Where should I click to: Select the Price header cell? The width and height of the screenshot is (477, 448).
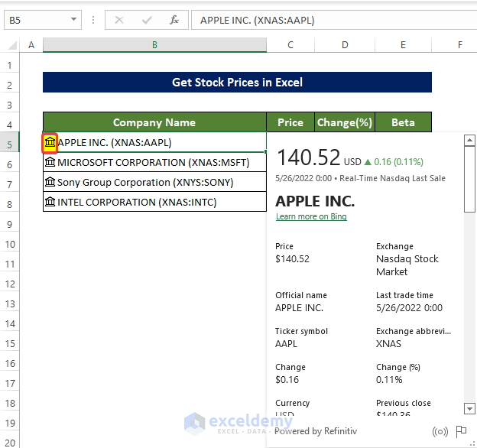290,122
